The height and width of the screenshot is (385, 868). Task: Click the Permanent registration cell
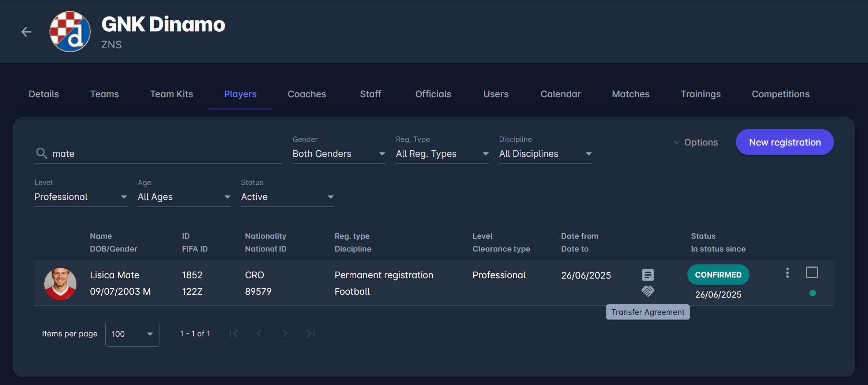pyautogui.click(x=384, y=275)
